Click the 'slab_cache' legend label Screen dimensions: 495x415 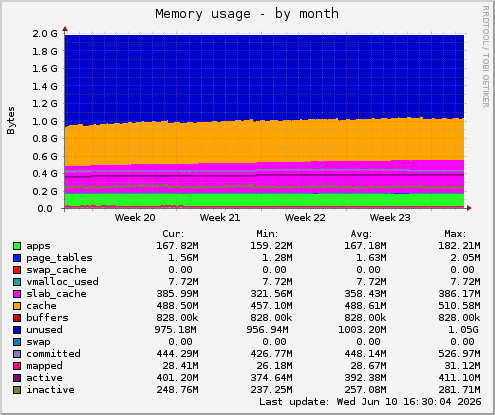point(56,294)
